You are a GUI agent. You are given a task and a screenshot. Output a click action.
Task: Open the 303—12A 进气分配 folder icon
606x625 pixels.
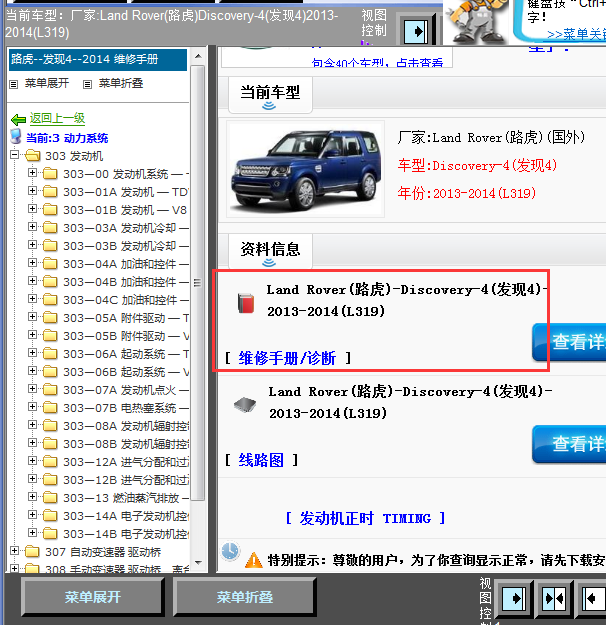(50, 462)
